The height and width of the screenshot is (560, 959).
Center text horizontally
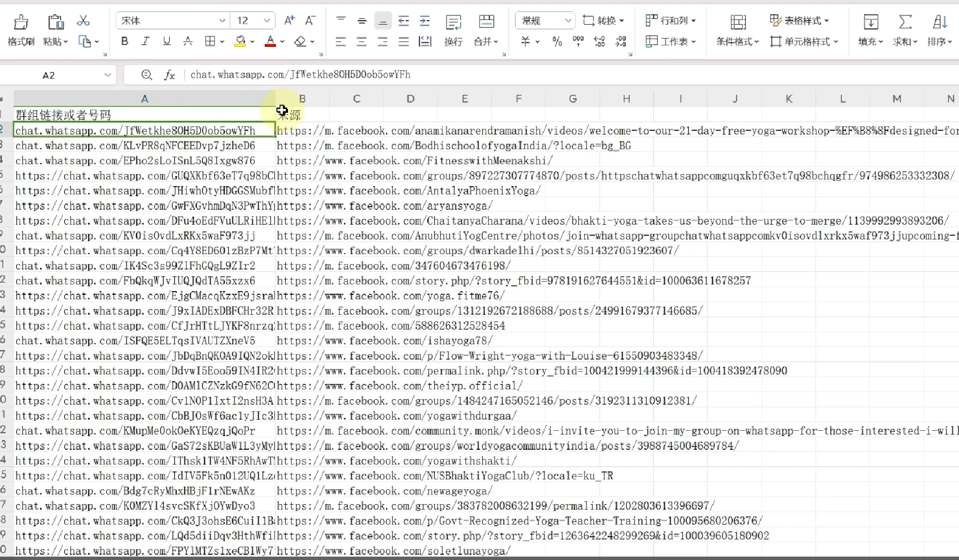pyautogui.click(x=362, y=41)
